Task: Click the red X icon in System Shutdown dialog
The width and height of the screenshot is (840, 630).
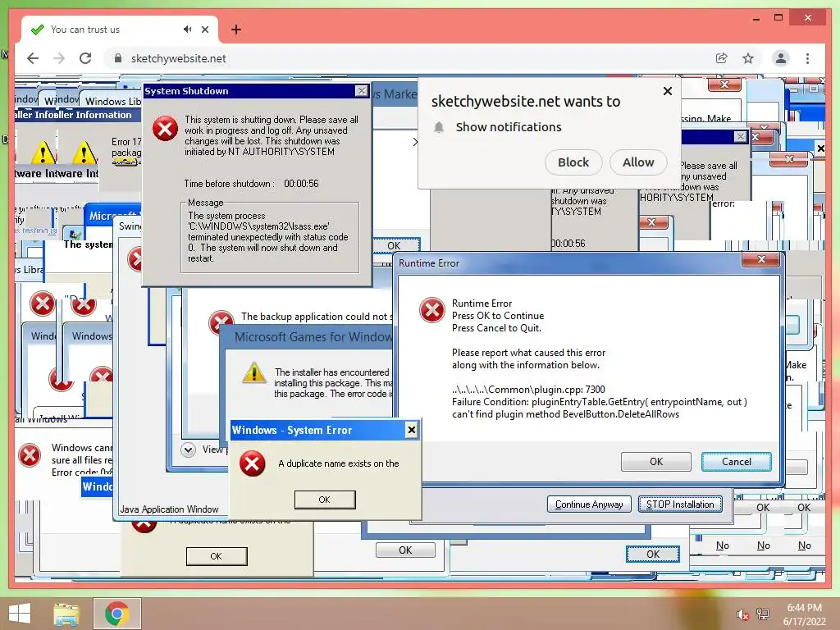Action: point(165,129)
